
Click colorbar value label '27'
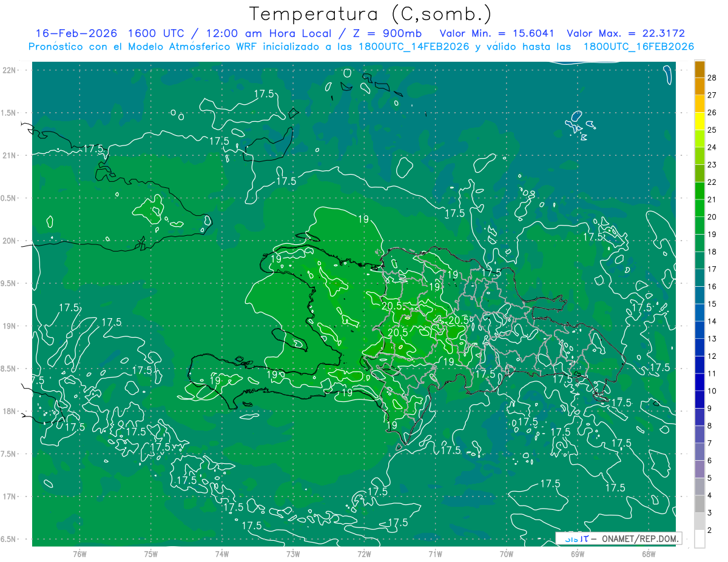pos(712,95)
